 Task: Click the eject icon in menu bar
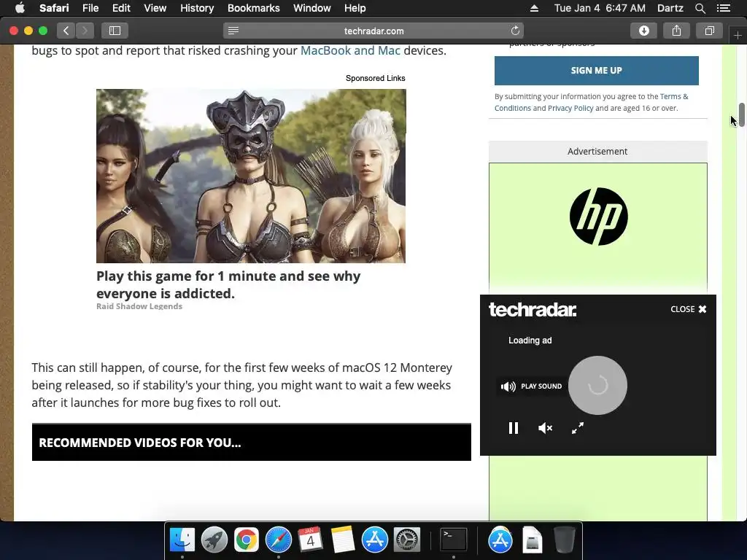534,8
